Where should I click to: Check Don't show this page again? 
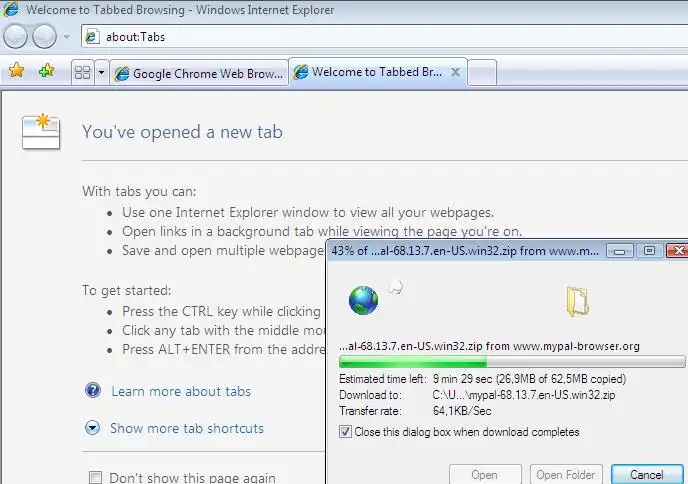(x=95, y=477)
